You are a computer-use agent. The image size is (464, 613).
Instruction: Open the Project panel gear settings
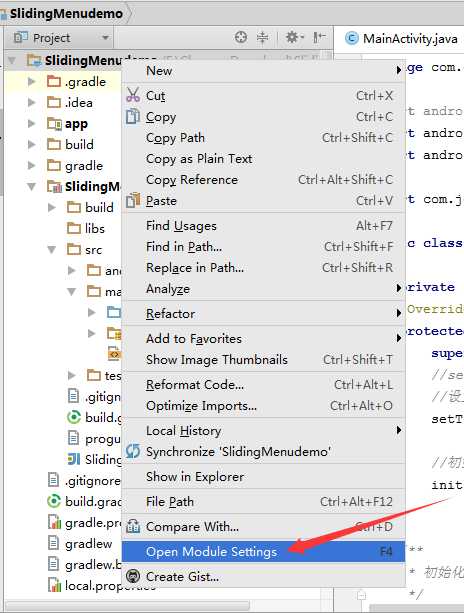(x=294, y=38)
